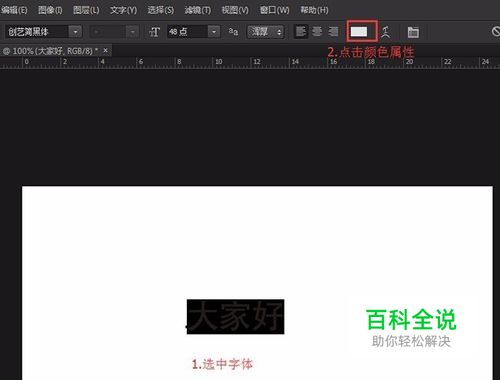This screenshot has height=380, width=500.
Task: Open the Layer (图层) menu
Action: (86, 10)
